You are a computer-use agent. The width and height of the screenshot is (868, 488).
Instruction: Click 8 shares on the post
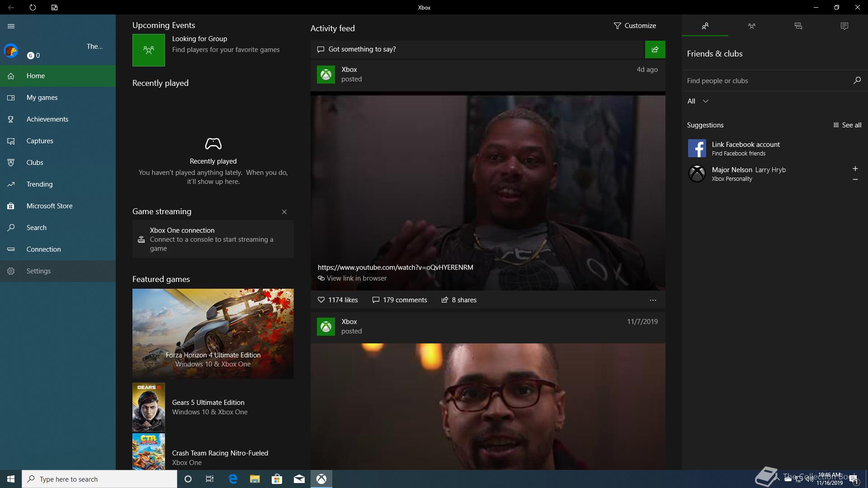[x=459, y=300]
